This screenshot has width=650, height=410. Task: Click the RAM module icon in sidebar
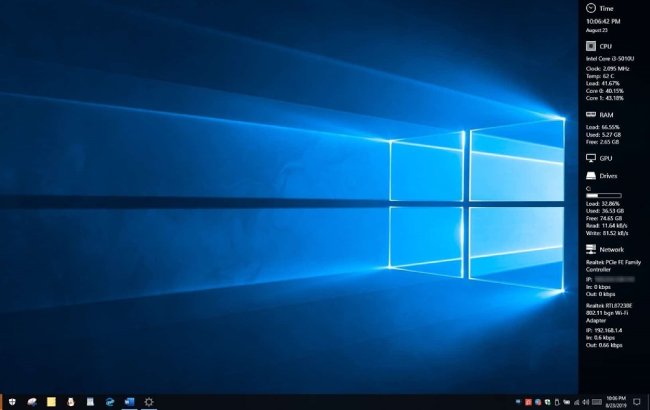[x=591, y=114]
